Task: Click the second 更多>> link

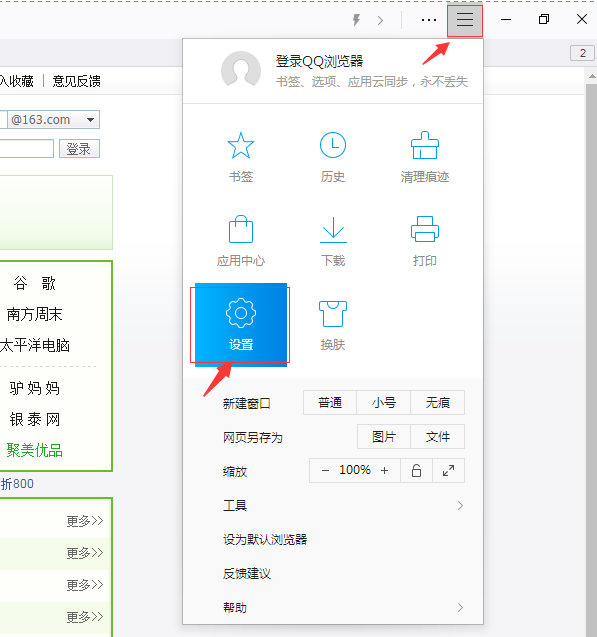Action: pyautogui.click(x=85, y=553)
